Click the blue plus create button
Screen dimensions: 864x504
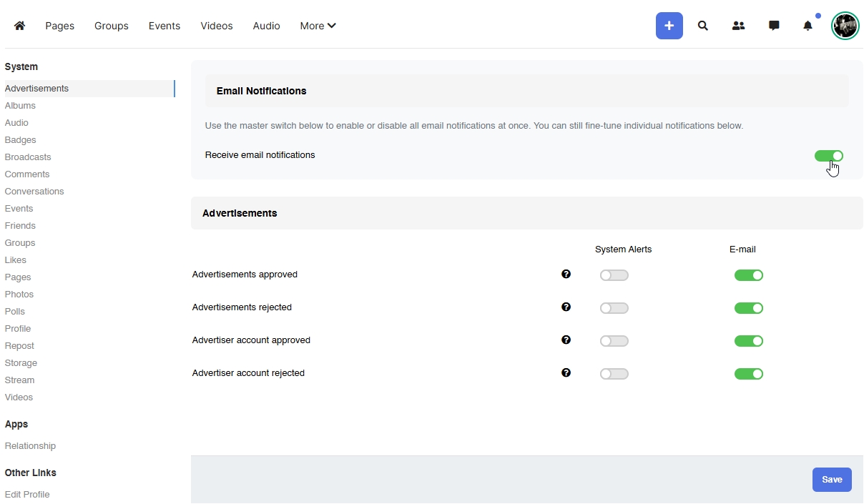[669, 26]
